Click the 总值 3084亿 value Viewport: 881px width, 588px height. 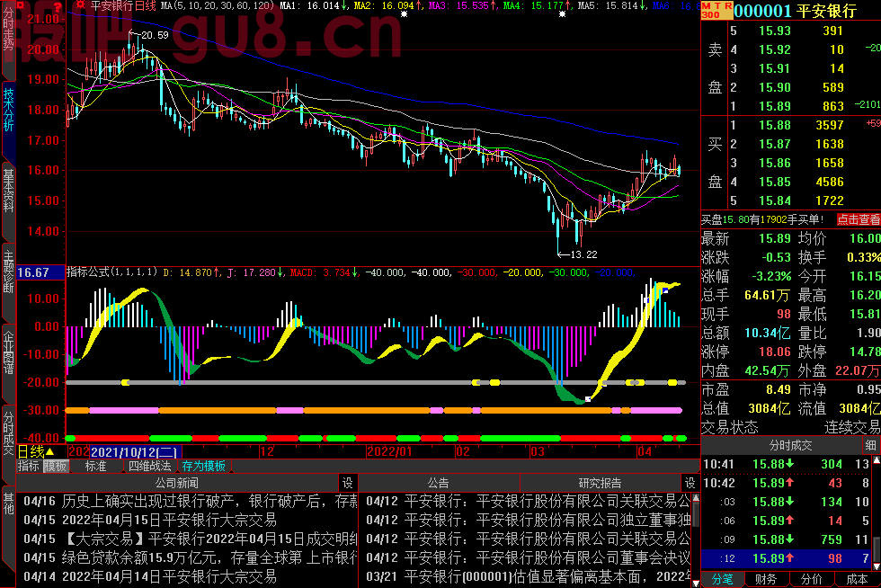(770, 409)
